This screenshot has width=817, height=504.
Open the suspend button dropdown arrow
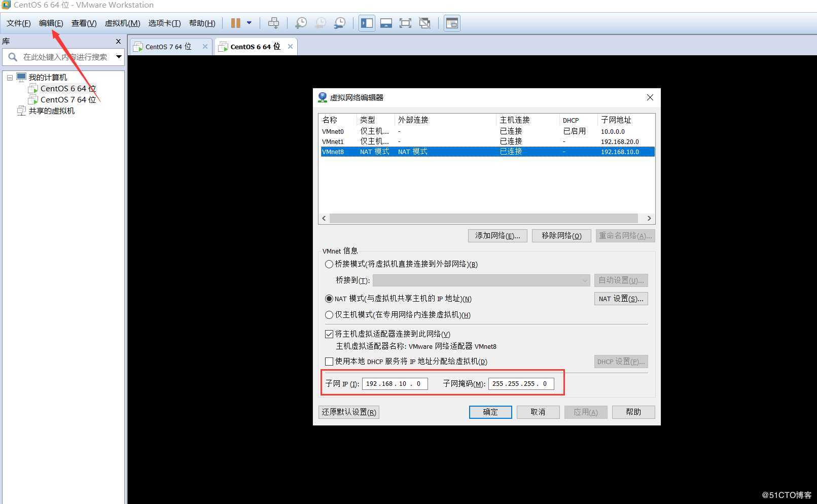pyautogui.click(x=248, y=22)
